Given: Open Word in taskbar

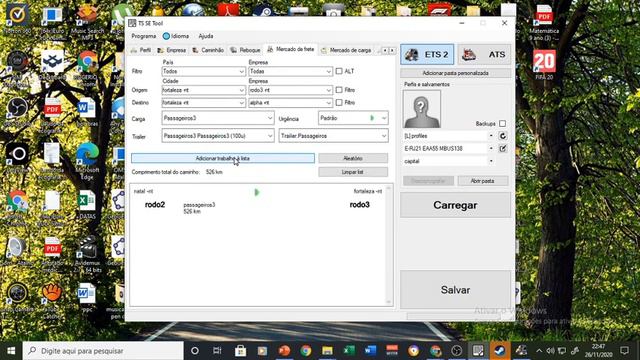Looking at the screenshot, I should tap(371, 351).
